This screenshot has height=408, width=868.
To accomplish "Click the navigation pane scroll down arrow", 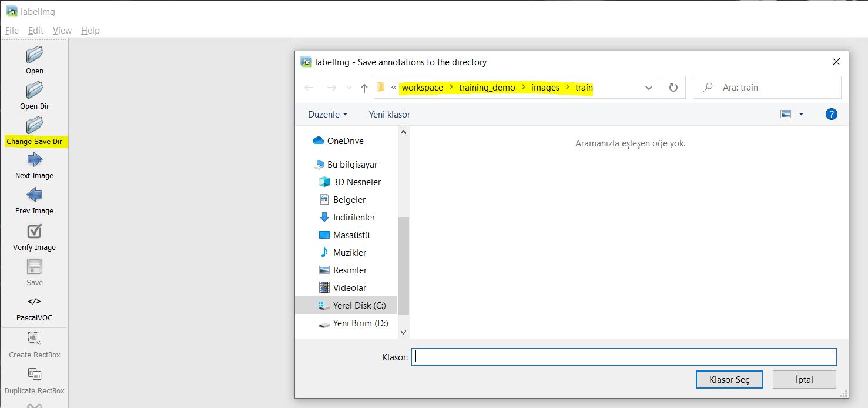I will (403, 332).
